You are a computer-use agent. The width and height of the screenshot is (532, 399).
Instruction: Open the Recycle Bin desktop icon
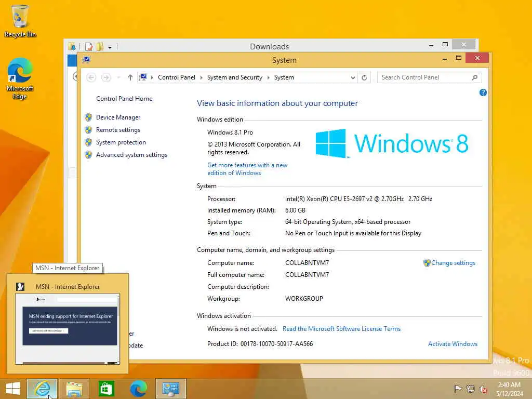[x=20, y=21]
